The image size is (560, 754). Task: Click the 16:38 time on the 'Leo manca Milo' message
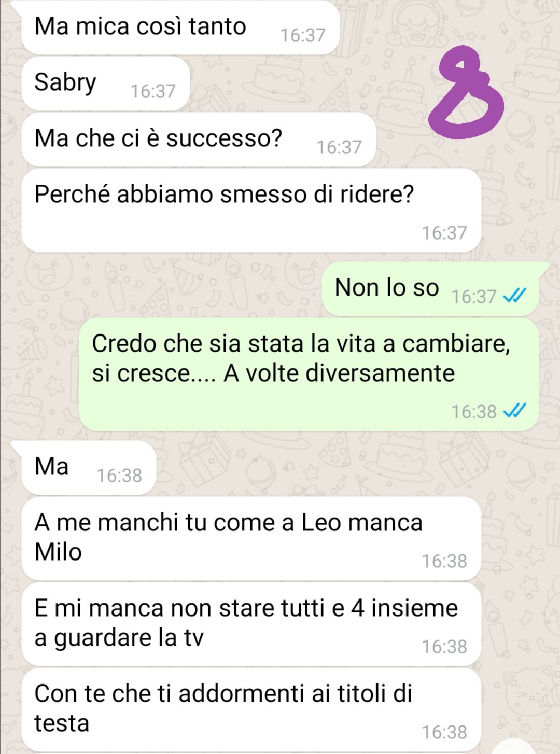(444, 561)
